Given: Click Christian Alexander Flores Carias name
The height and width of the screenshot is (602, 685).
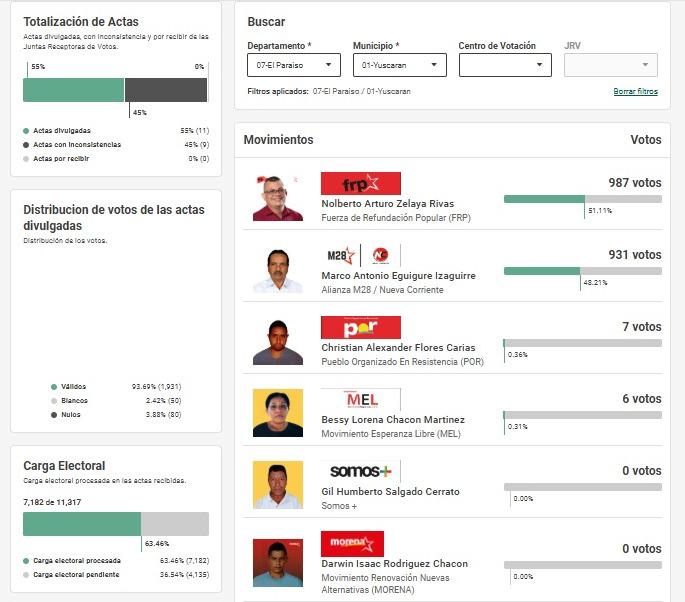Looking at the screenshot, I should 398,348.
